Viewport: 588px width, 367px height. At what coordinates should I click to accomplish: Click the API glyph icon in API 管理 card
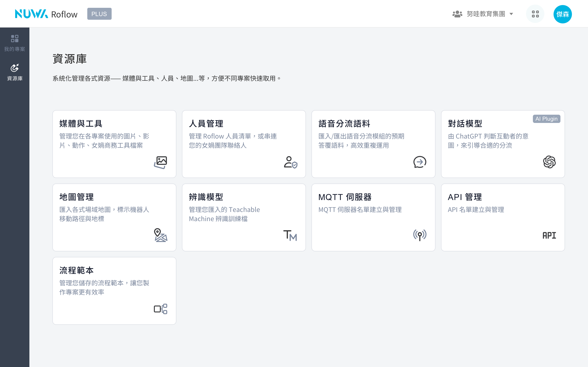(549, 235)
